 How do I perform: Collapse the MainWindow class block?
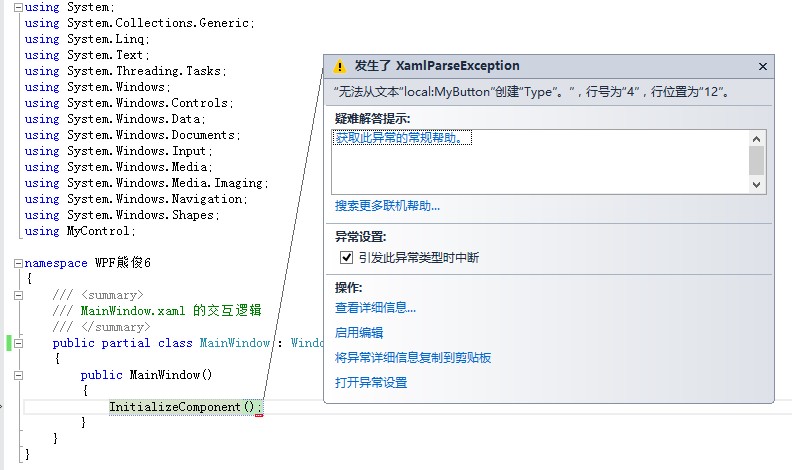click(18, 343)
